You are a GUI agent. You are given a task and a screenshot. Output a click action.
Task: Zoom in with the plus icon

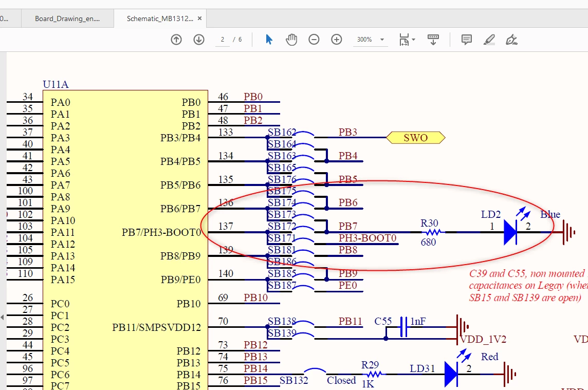[337, 40]
